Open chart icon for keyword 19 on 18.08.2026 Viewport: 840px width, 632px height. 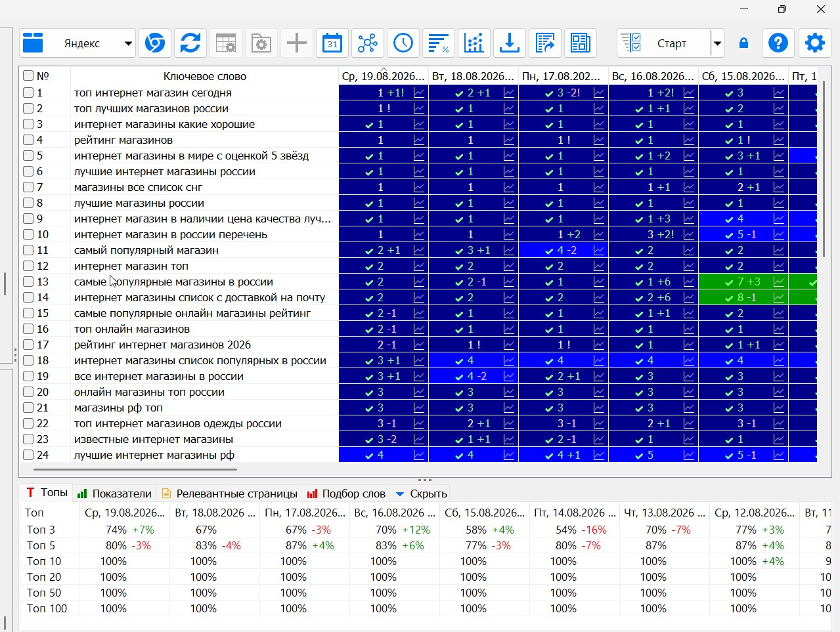click(509, 377)
